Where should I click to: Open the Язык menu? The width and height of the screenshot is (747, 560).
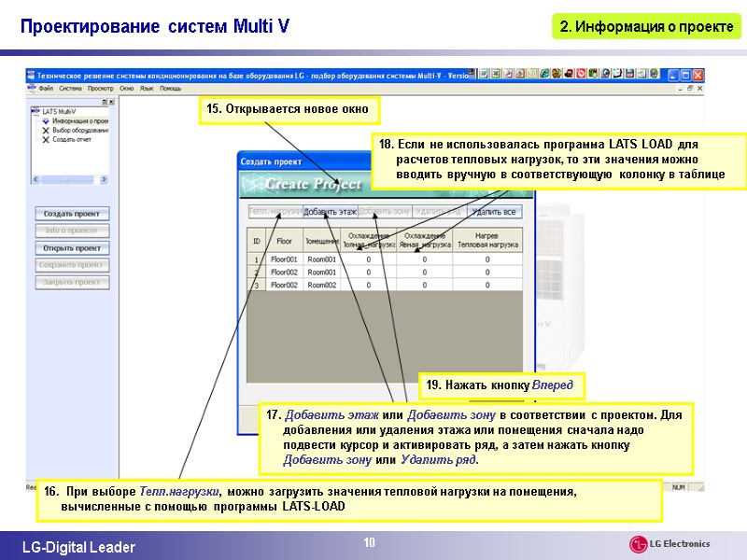[x=147, y=88]
